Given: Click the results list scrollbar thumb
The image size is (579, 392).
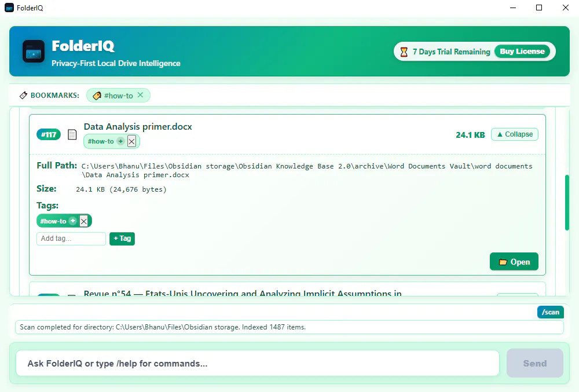Looking at the screenshot, I should pos(567,203).
